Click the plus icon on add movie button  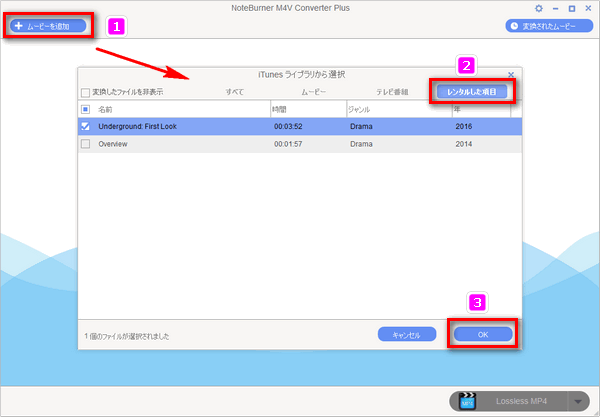pos(18,26)
